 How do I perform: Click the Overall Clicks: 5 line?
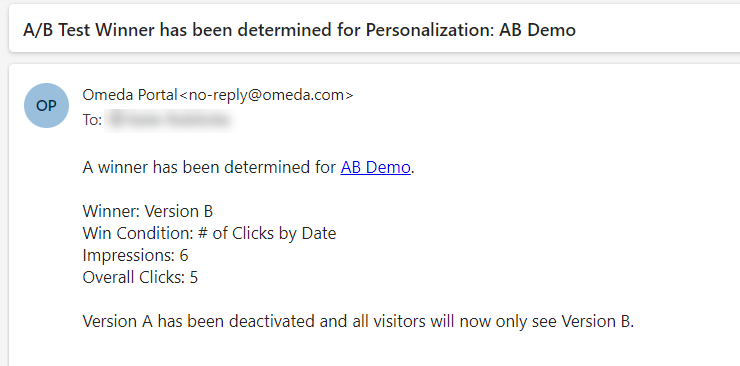pos(140,277)
